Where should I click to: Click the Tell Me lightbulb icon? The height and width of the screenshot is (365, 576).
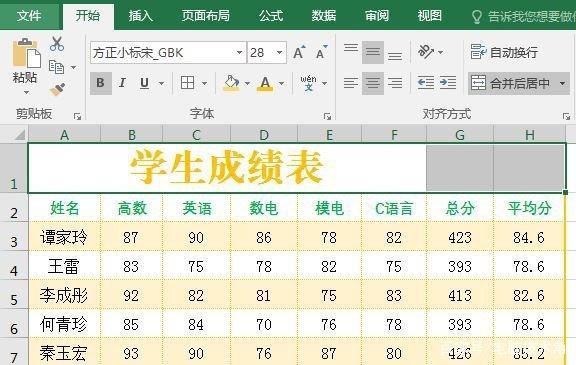pyautogui.click(x=476, y=17)
